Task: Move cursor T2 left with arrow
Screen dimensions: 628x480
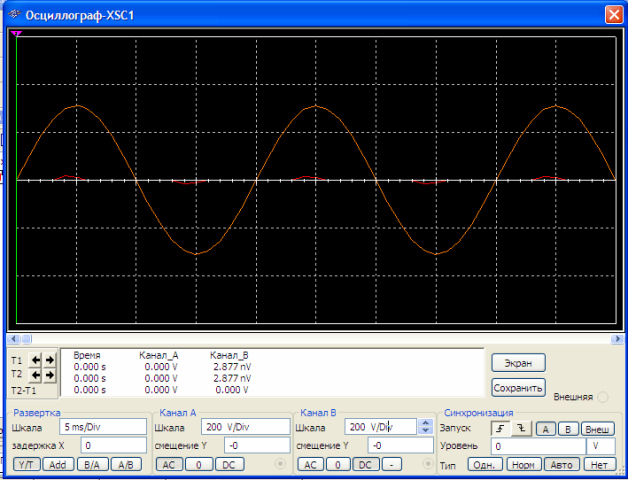Action: tap(36, 375)
